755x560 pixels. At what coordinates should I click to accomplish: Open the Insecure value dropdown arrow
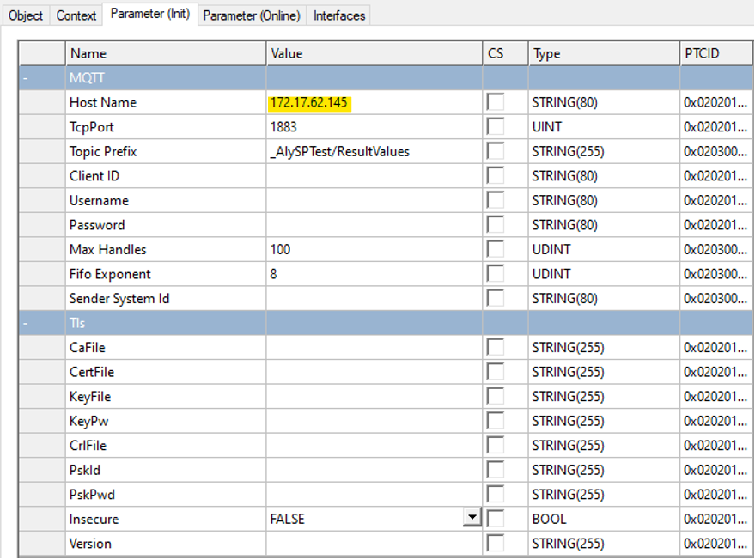click(472, 517)
